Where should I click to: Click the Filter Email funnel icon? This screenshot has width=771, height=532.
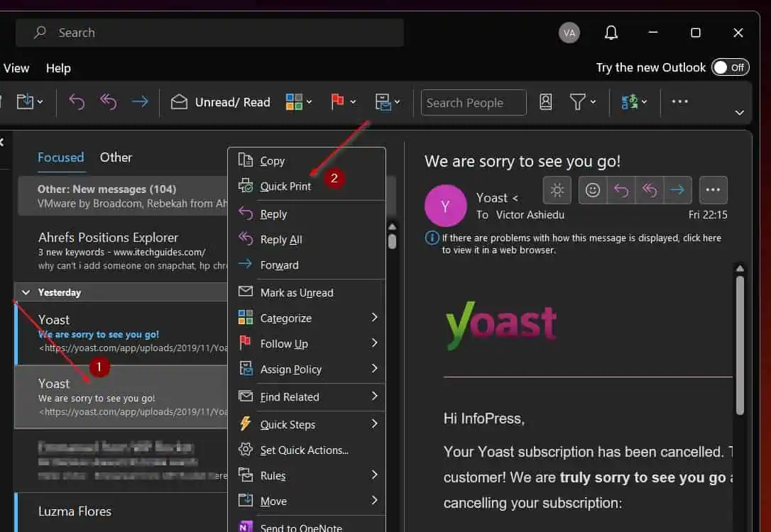577,101
